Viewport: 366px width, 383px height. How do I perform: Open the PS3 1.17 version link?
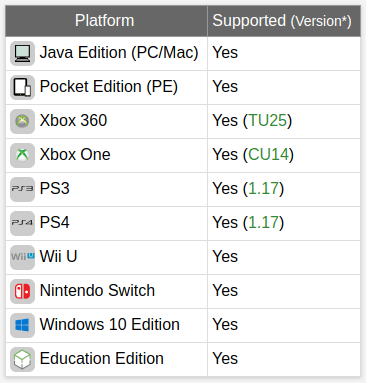pyautogui.click(x=263, y=189)
